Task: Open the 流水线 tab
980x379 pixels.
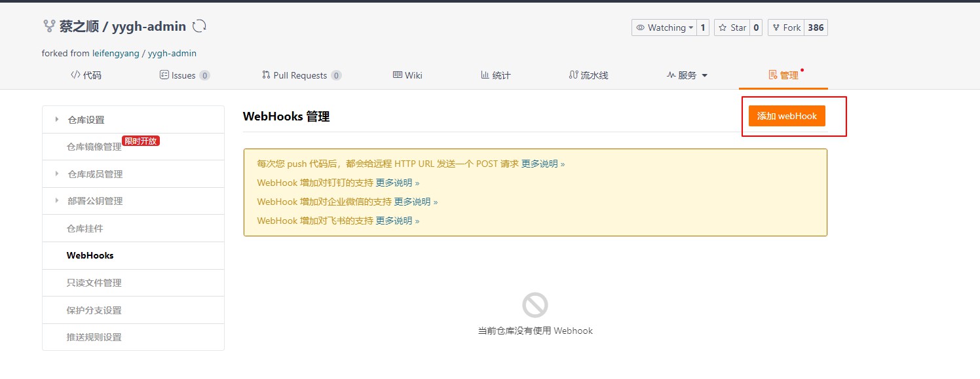Action: [x=588, y=75]
